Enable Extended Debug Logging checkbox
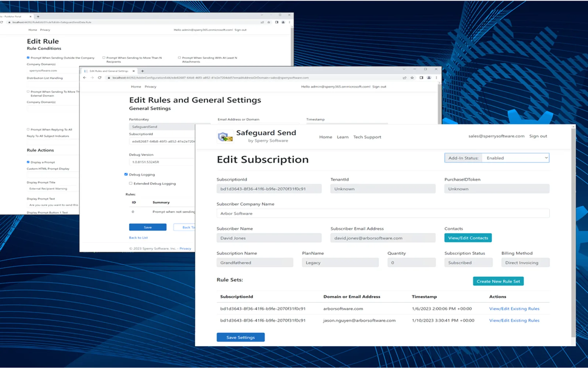 click(130, 183)
